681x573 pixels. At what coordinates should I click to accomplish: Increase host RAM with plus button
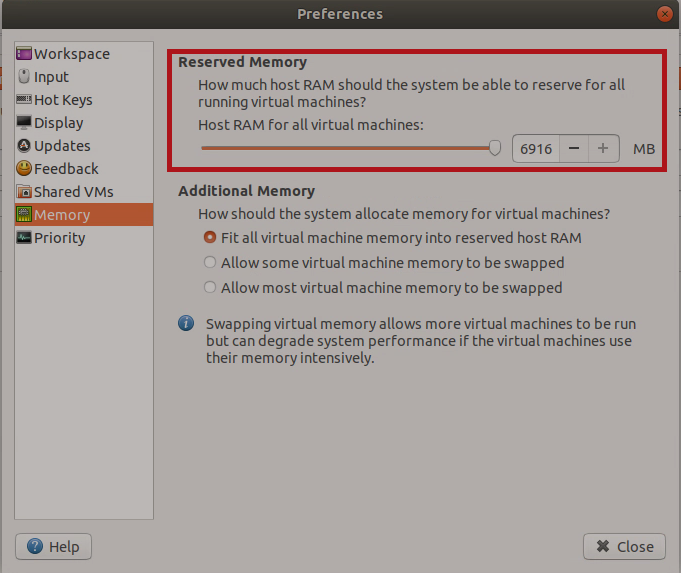603,149
